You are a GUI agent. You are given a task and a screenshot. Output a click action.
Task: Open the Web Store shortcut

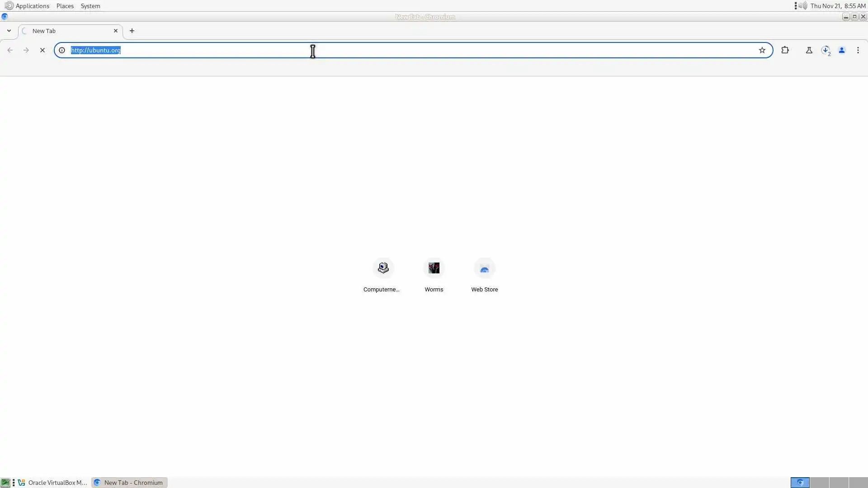coord(484,268)
